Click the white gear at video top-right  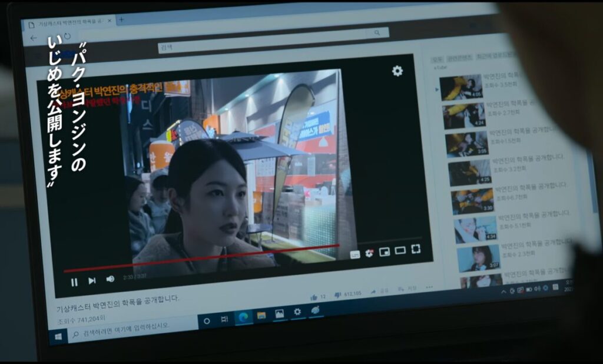pos(397,71)
